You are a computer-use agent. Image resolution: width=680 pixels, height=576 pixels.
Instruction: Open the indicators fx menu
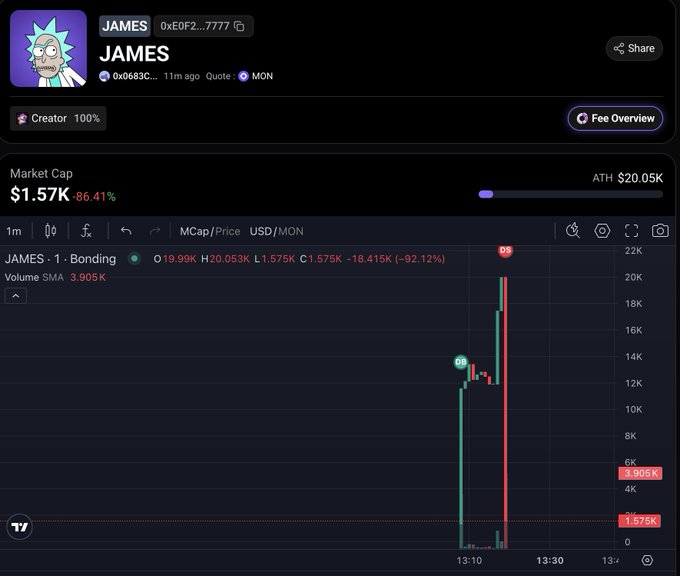(x=86, y=231)
